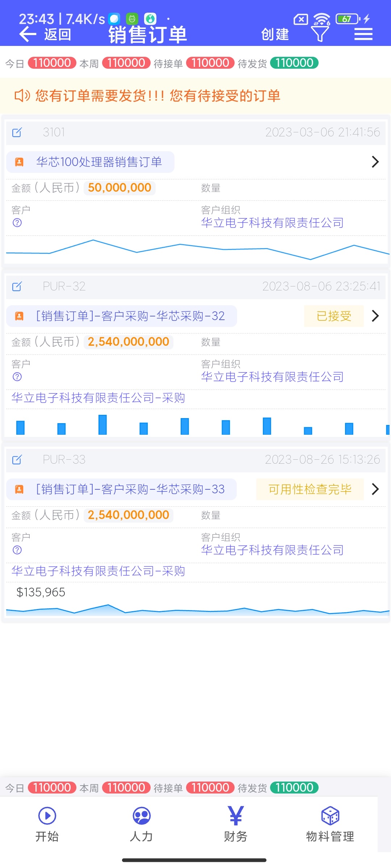Expand the 华芯100处理器销售订单 chevron
391x868 pixels.
375,162
